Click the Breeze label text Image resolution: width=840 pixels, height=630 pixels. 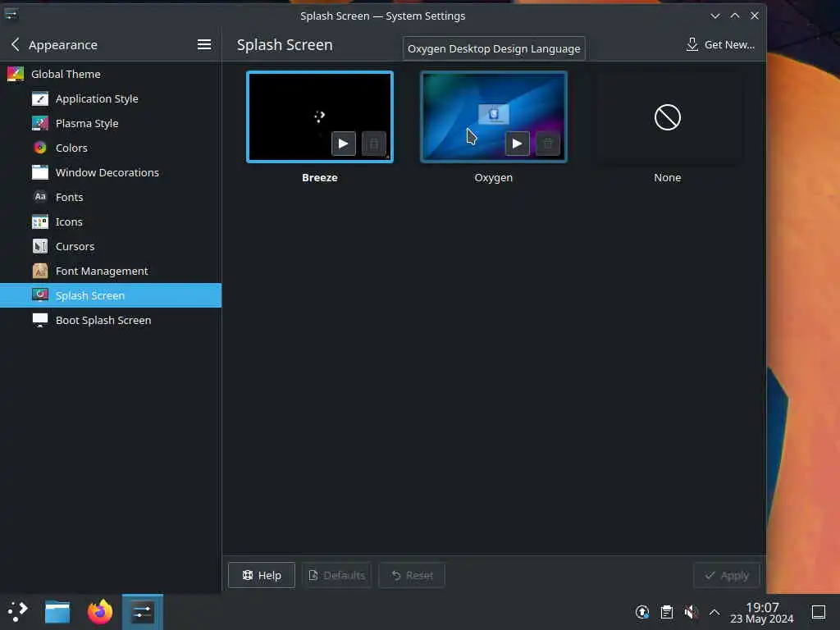[x=320, y=177]
